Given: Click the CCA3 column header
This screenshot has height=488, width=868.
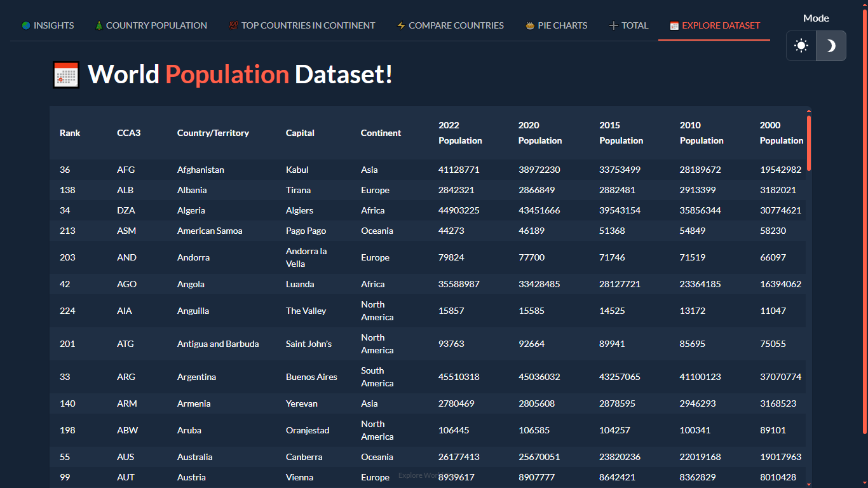Looking at the screenshot, I should pos(129,133).
